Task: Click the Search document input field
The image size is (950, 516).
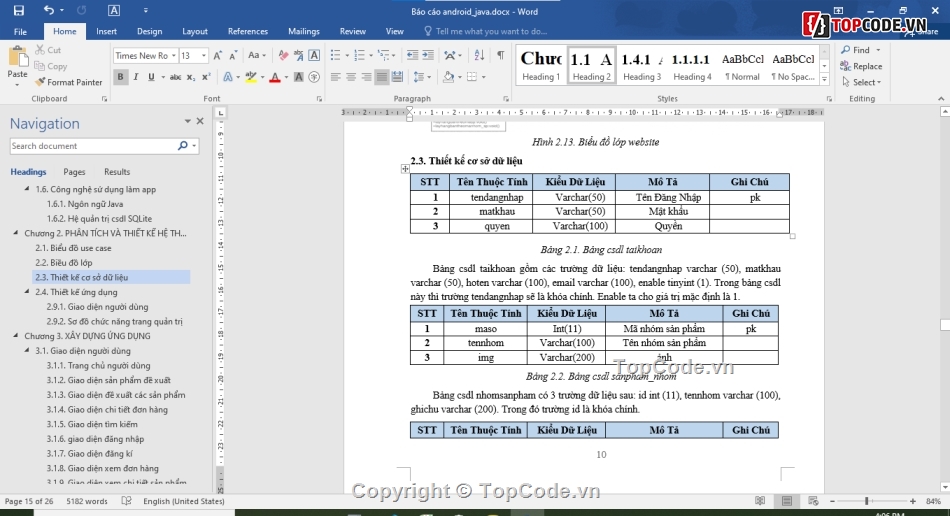Action: [92, 146]
